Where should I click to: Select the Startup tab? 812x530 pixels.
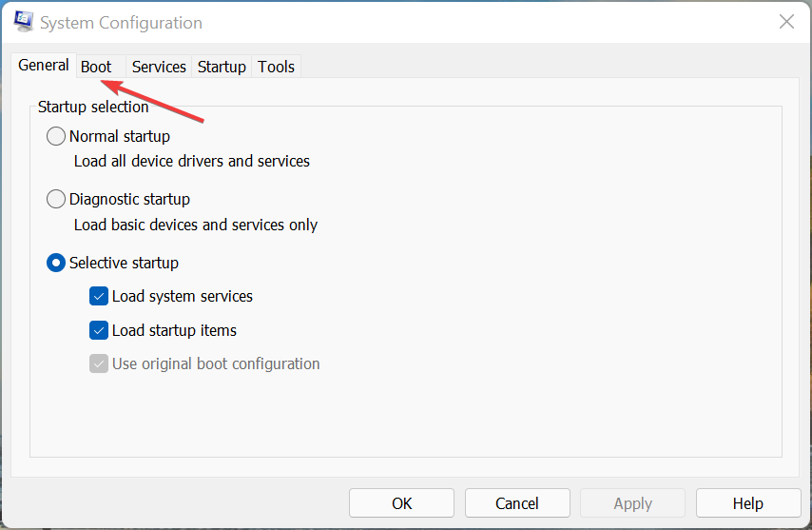[222, 67]
